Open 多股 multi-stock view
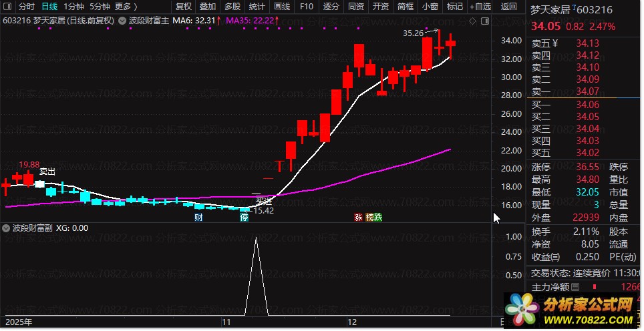The image size is (644, 331). coord(232,7)
